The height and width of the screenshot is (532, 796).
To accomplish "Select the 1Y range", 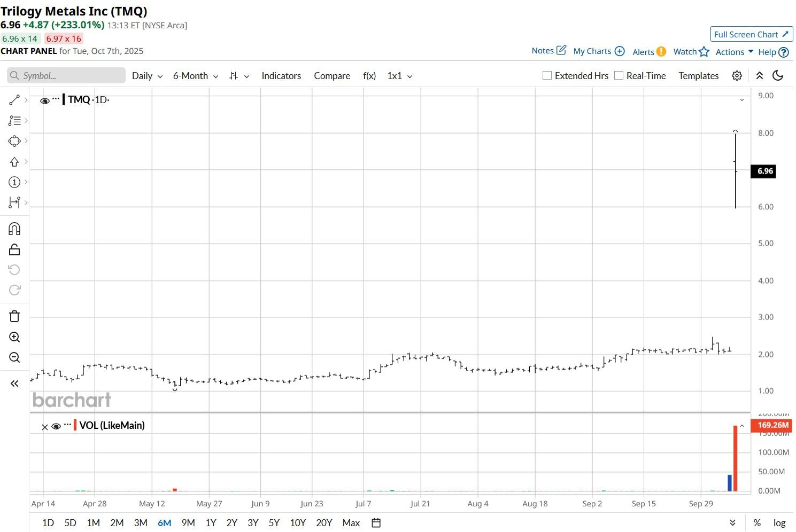I will coord(211,523).
